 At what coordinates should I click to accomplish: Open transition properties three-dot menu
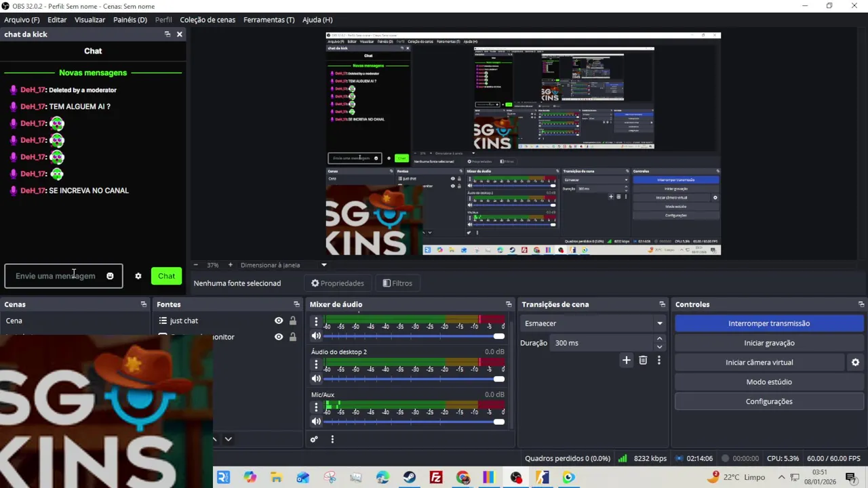click(x=658, y=361)
